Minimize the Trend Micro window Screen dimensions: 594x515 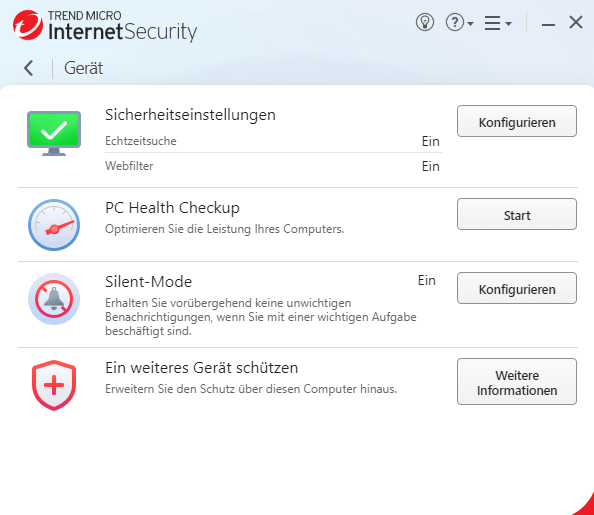click(x=548, y=25)
